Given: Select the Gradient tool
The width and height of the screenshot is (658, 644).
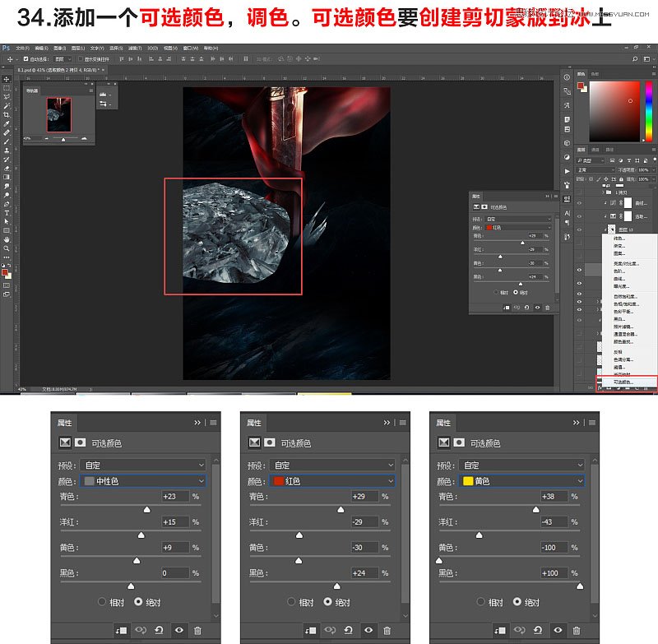Looking at the screenshot, I should point(7,177).
